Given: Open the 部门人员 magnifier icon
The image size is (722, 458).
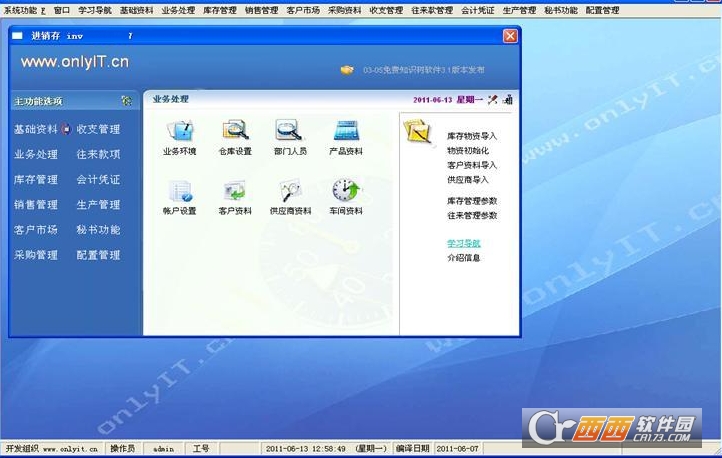Looking at the screenshot, I should [289, 131].
